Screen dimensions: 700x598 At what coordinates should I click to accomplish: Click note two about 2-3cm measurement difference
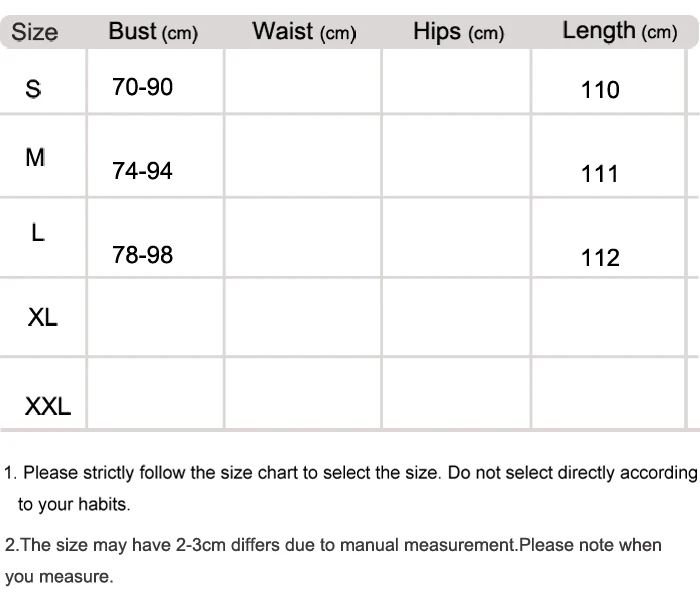click(x=333, y=561)
